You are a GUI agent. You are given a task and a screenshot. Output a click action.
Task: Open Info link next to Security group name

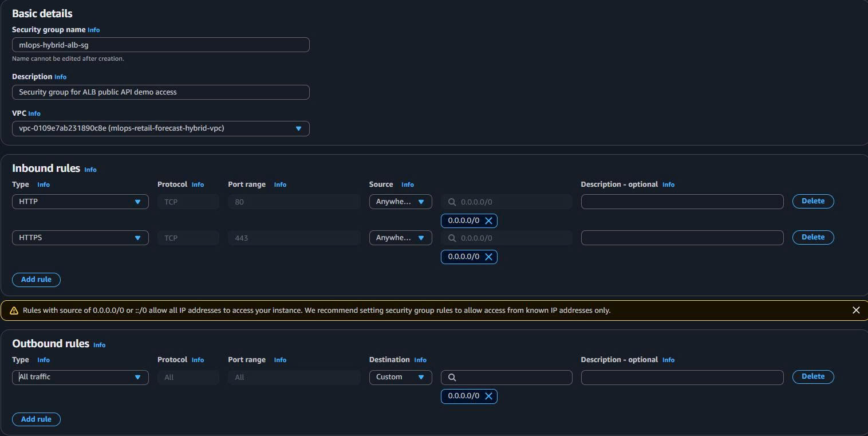(93, 30)
